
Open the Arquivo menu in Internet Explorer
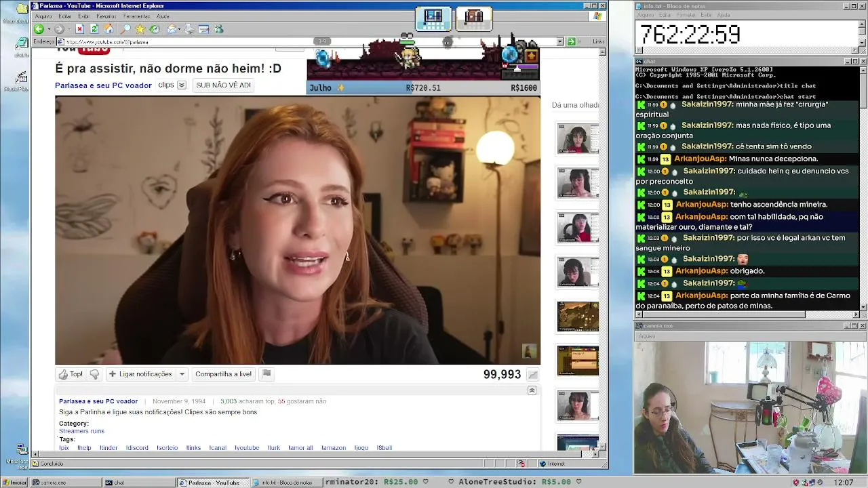pos(43,16)
